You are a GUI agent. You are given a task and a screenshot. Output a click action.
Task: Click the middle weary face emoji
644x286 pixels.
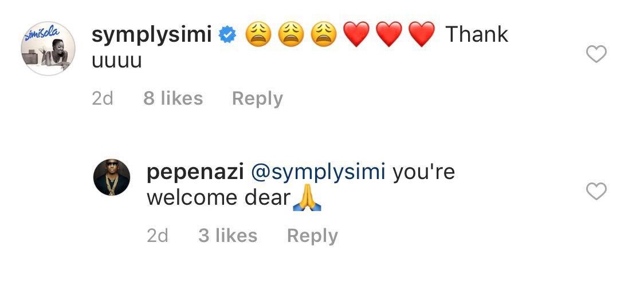click(290, 35)
